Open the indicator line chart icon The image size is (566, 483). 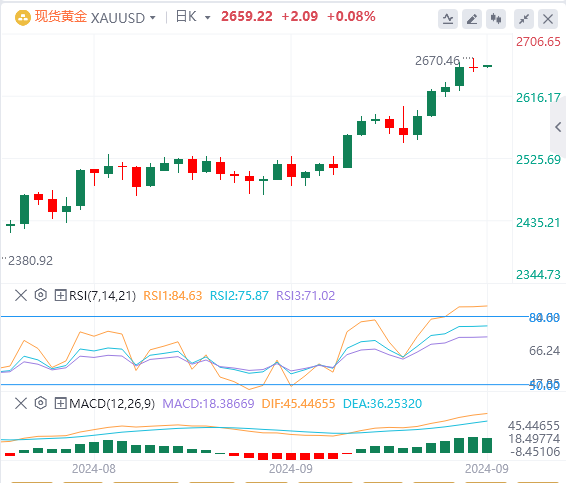click(x=448, y=19)
